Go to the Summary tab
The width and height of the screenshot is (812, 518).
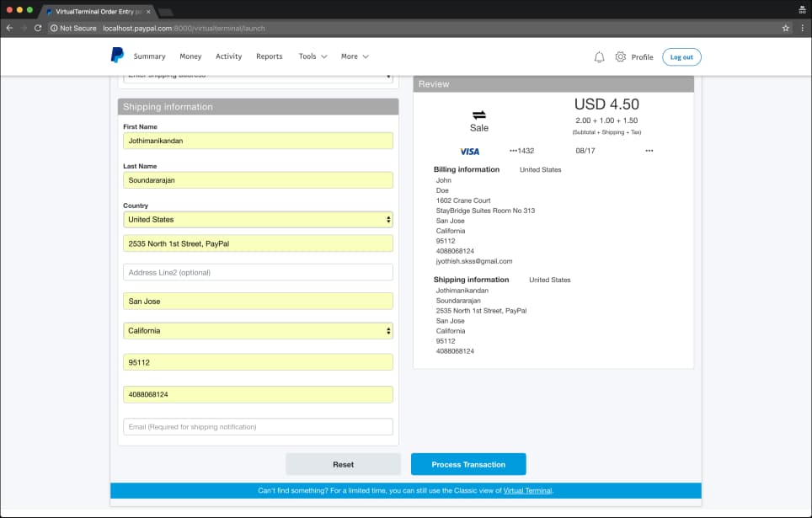tap(149, 56)
